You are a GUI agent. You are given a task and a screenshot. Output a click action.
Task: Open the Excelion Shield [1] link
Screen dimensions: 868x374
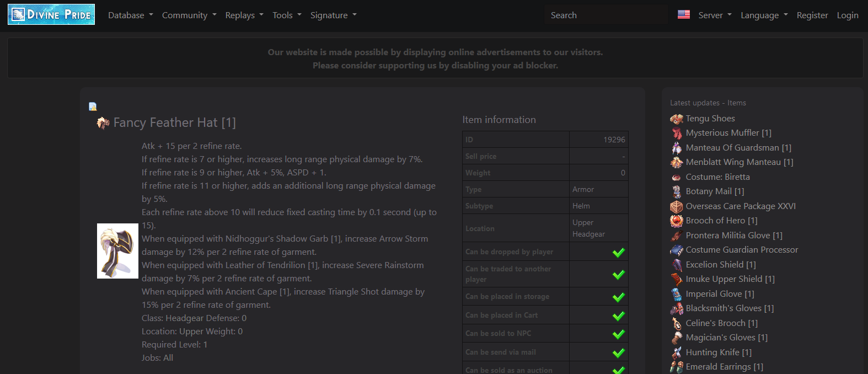[721, 265]
